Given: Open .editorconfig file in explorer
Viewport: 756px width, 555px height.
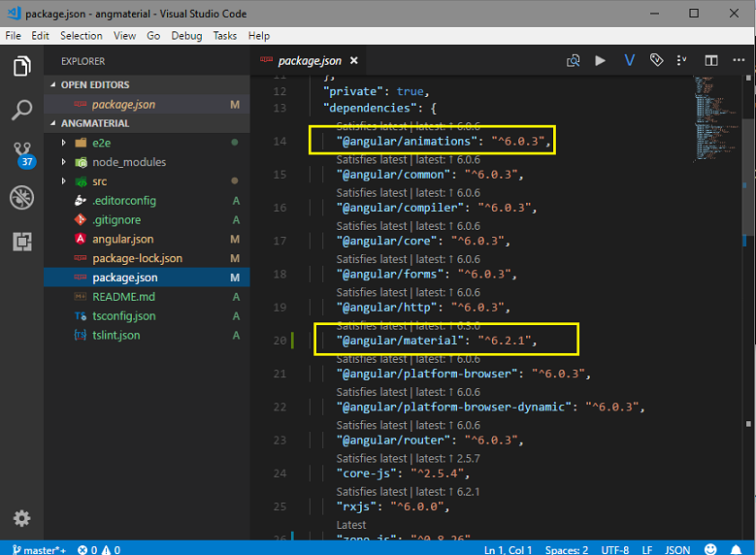Looking at the screenshot, I should coord(147,201).
